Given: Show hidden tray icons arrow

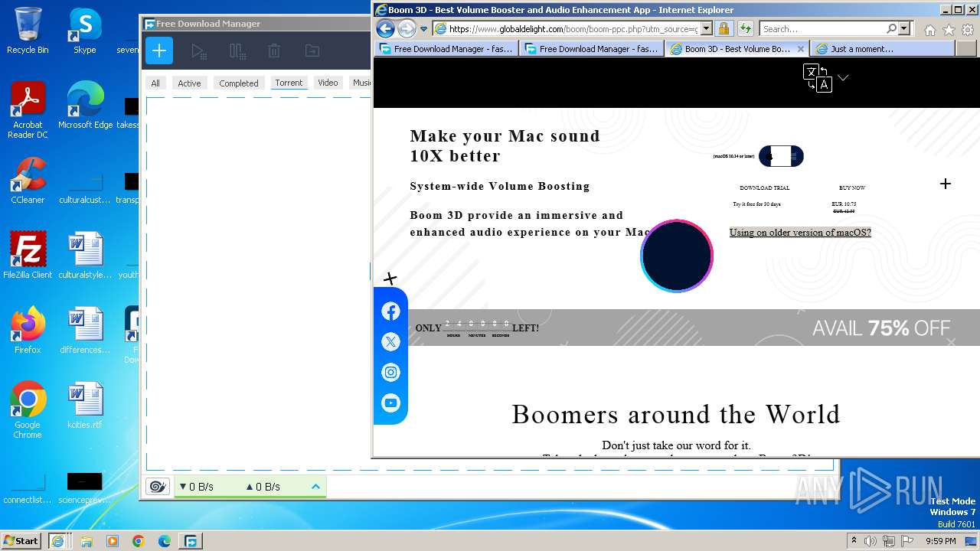Looking at the screenshot, I should click(854, 541).
